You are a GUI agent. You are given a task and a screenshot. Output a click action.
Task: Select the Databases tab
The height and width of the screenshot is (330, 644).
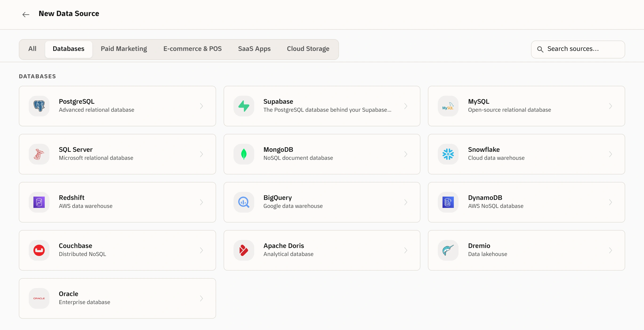[x=68, y=49]
